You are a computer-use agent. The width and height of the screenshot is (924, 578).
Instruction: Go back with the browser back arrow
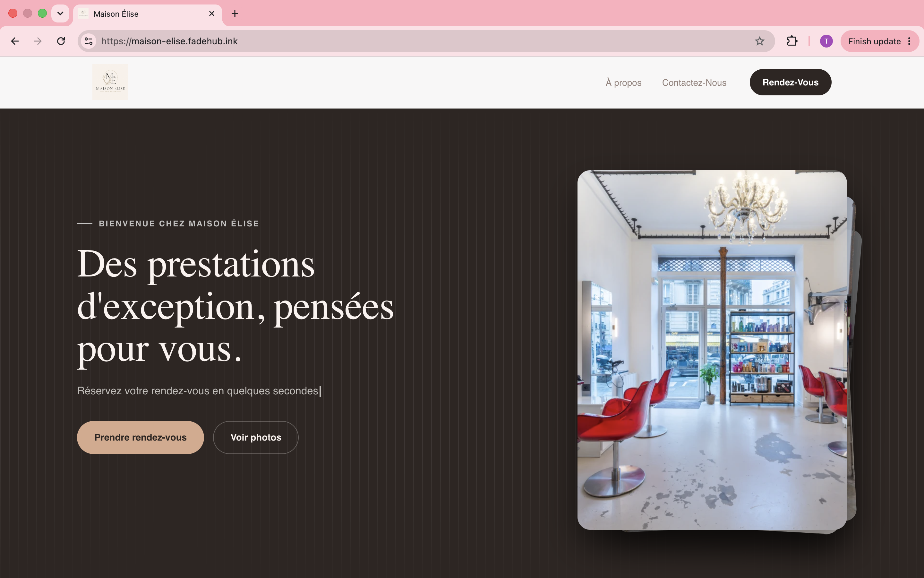[15, 41]
